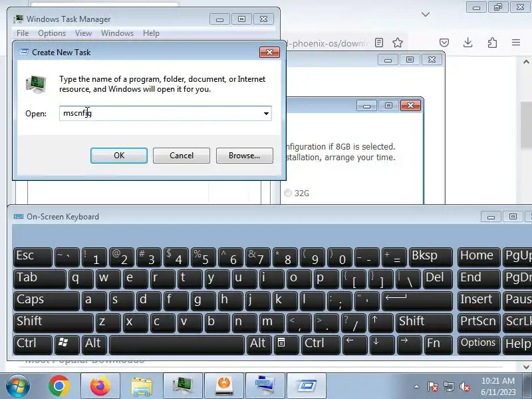Click the Pocket save icon in Firefox
The width and height of the screenshot is (532, 399).
444,43
